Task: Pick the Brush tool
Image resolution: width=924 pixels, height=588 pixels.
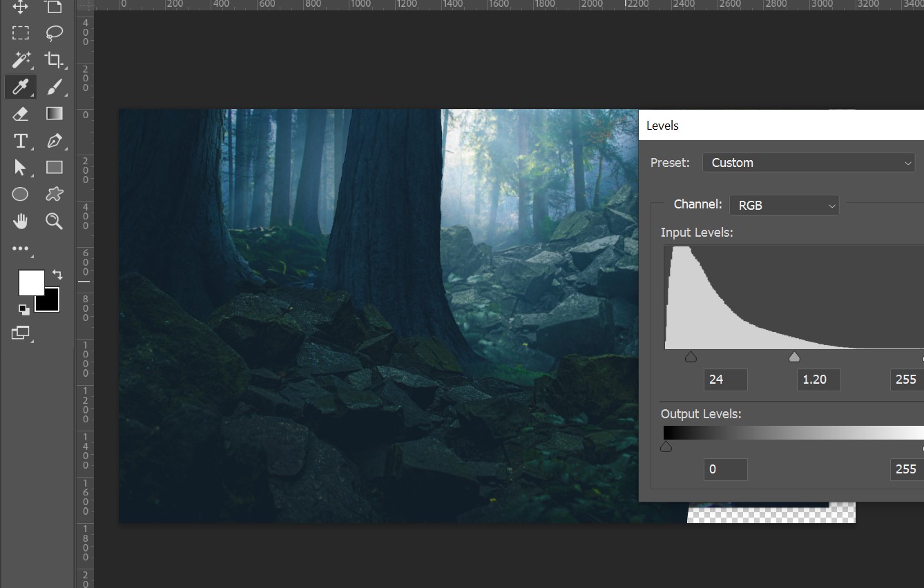Action: [x=54, y=87]
